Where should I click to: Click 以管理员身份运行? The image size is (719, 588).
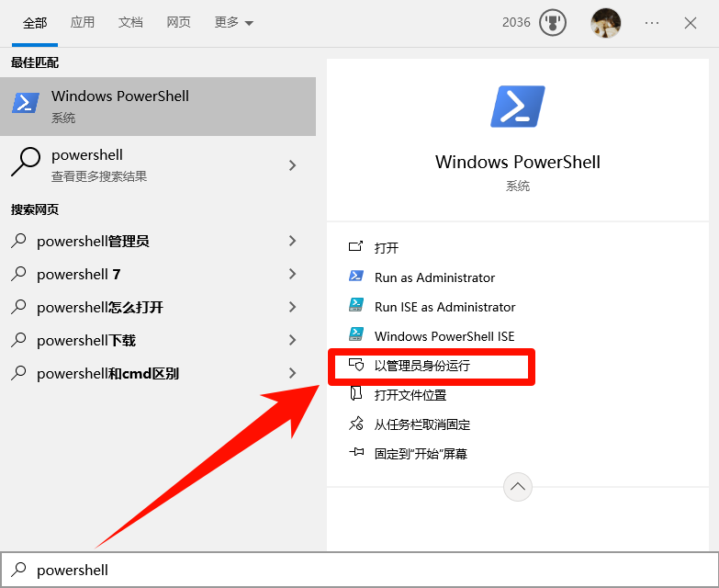421,366
